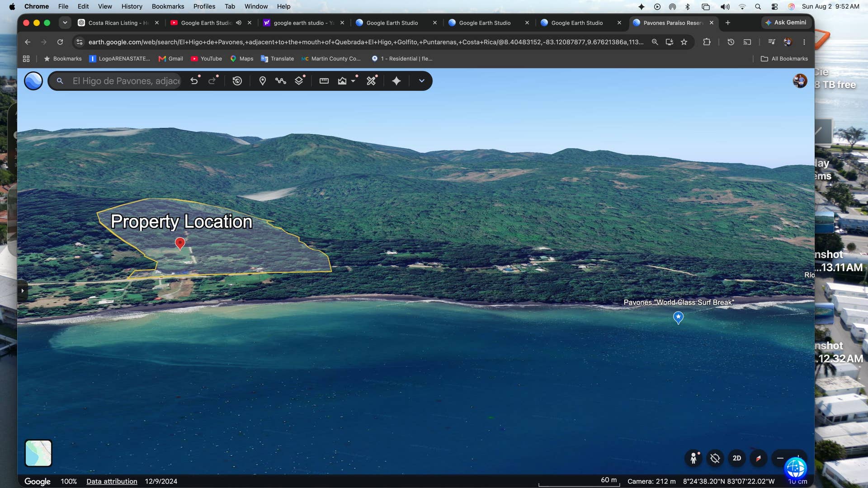Open the Data attribution link
This screenshot has width=868, height=488.
(112, 481)
